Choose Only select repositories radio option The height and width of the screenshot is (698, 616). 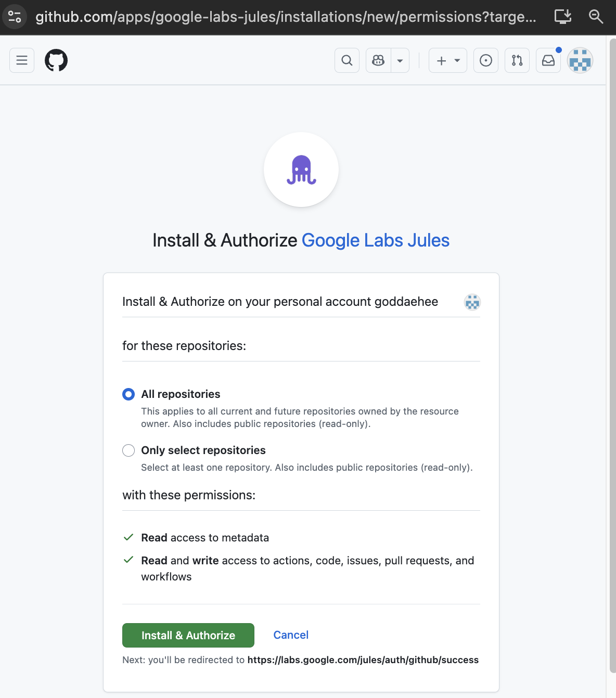point(129,450)
